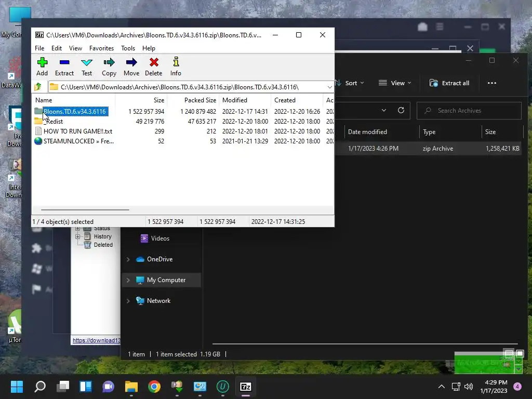The height and width of the screenshot is (399, 532).
Task: Click the Move toolbar icon
Action: click(x=131, y=66)
